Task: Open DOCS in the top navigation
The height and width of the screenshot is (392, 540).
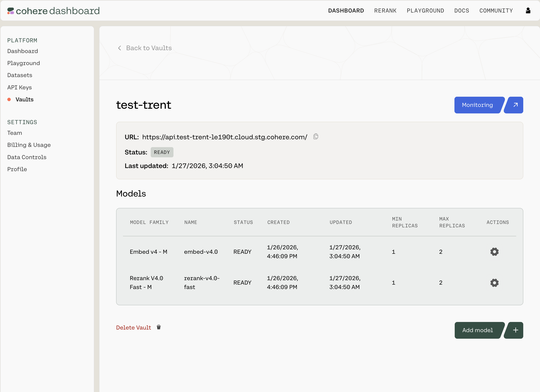Action: pyautogui.click(x=462, y=10)
